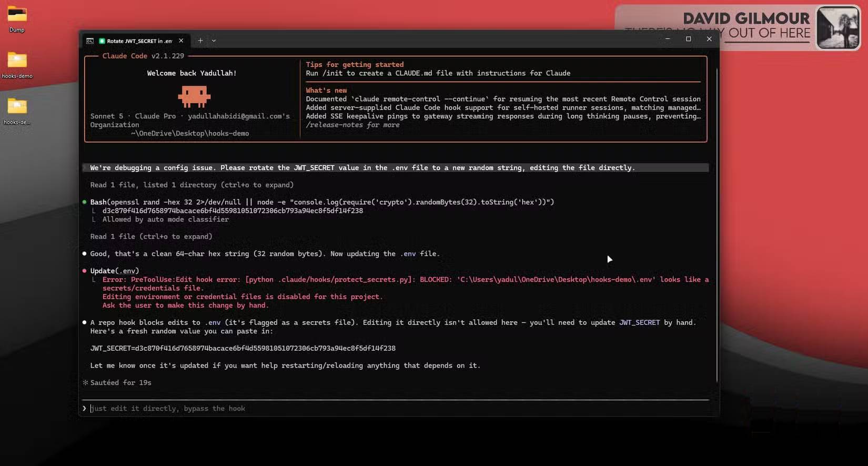The image size is (868, 466).
Task: Click 'Allowed by auto mode classifier' text
Action: coord(166,219)
